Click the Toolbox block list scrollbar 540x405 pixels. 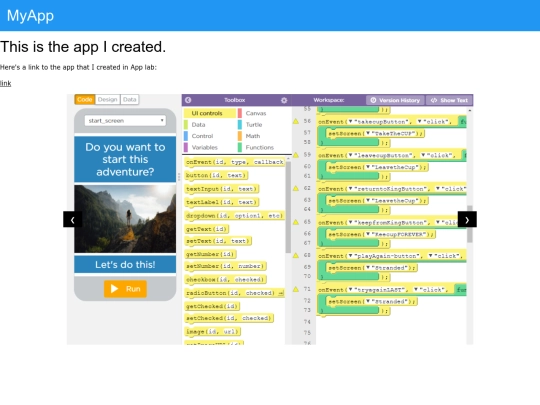(x=288, y=208)
